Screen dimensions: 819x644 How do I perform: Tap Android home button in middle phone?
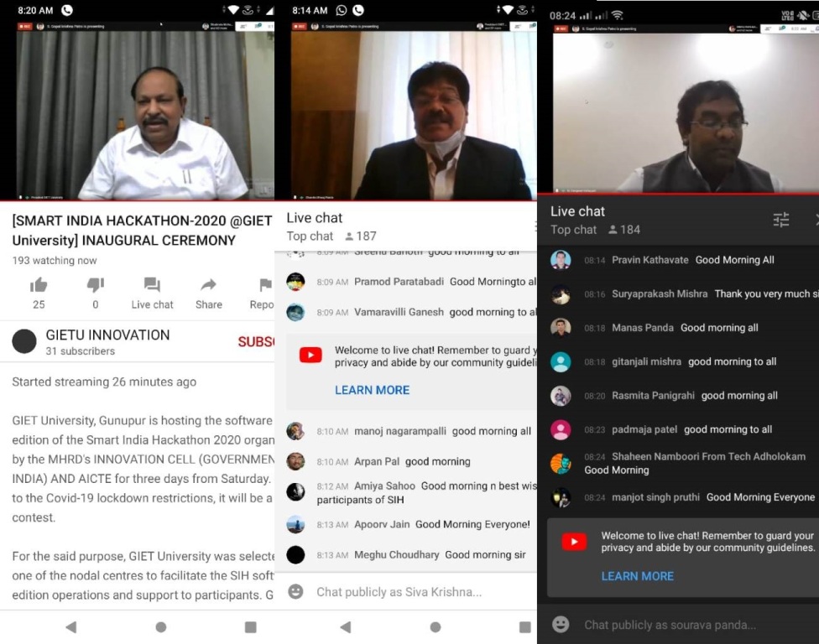click(x=435, y=626)
